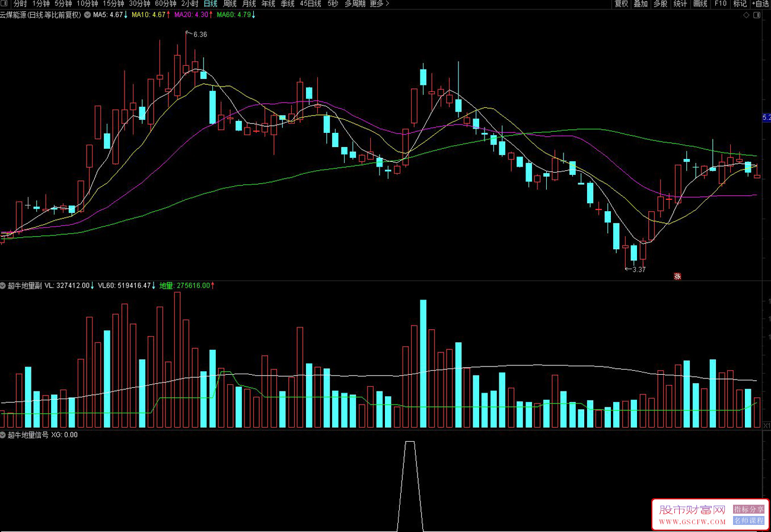Image resolution: width=771 pixels, height=532 pixels.
Task: Expand the 超牛地量信号 indicator dropdown
Action: [x=4, y=435]
